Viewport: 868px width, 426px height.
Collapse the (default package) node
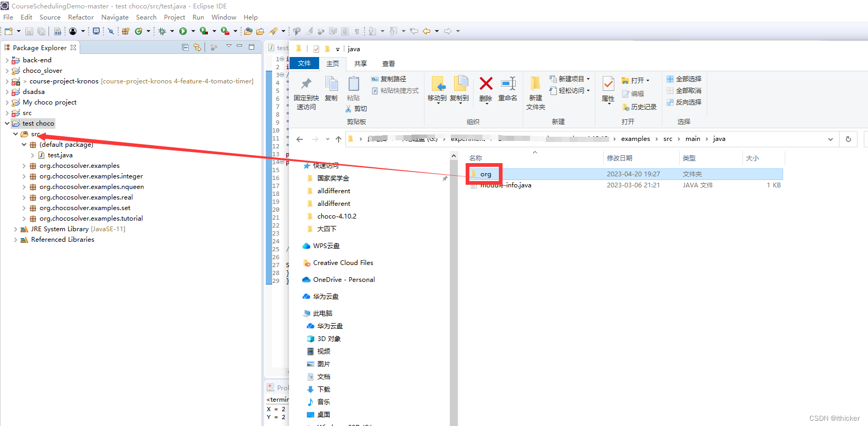coord(24,144)
